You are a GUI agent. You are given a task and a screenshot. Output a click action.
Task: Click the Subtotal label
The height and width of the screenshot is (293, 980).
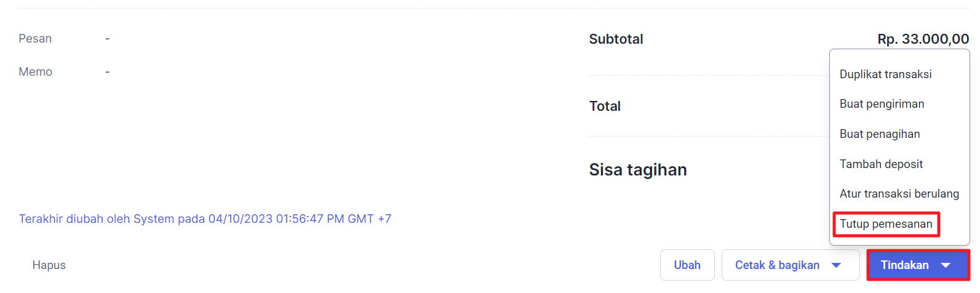[616, 39]
